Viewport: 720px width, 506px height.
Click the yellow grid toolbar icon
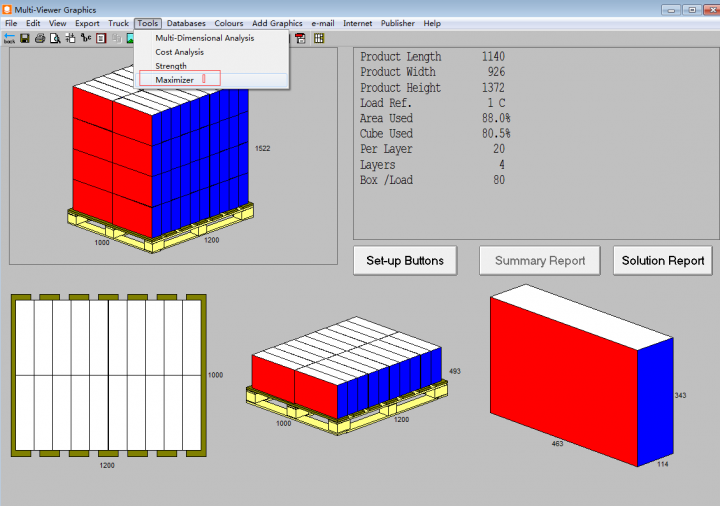[x=318, y=38]
